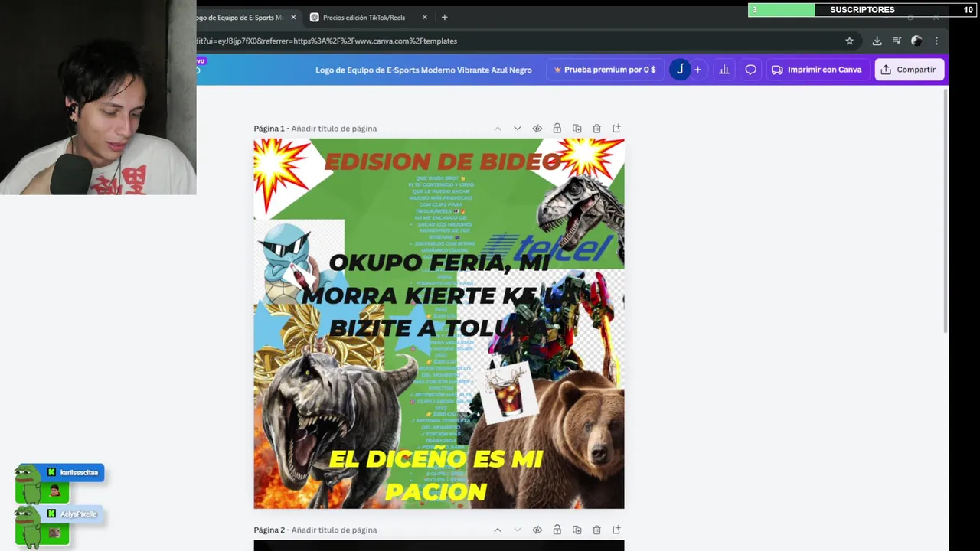Move page 2 down with chevron
980x551 pixels.
517,530
